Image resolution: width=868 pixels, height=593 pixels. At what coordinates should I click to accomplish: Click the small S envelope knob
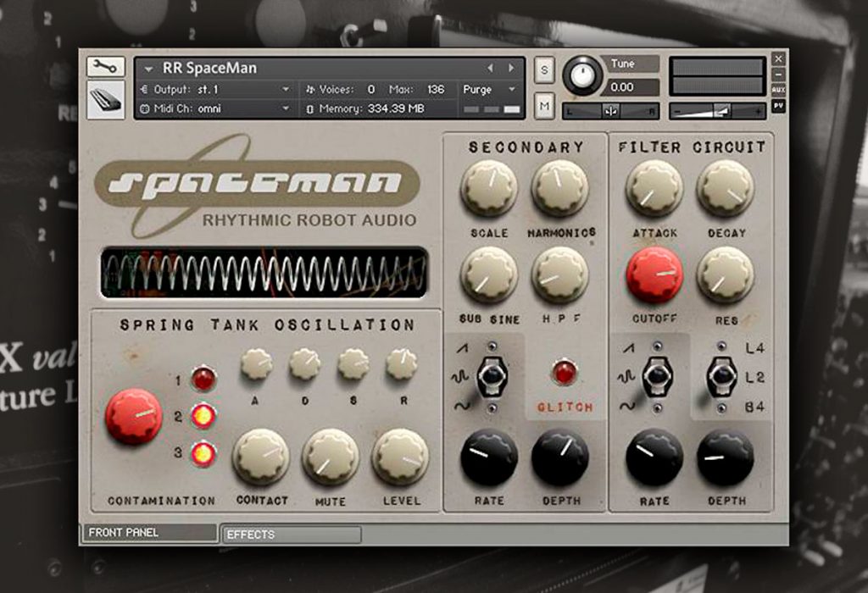coord(353,364)
